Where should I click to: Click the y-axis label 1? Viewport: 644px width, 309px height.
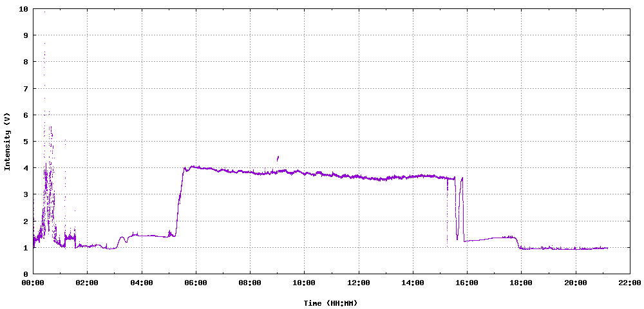26,247
